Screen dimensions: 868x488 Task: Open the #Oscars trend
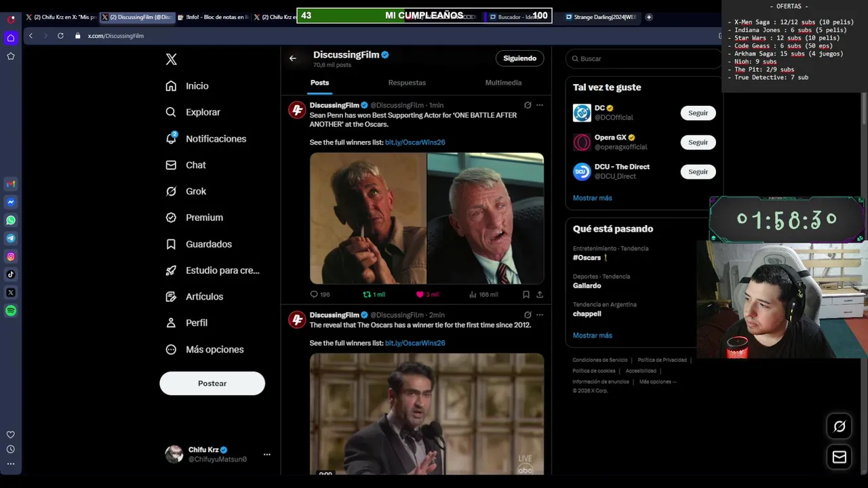(587, 258)
